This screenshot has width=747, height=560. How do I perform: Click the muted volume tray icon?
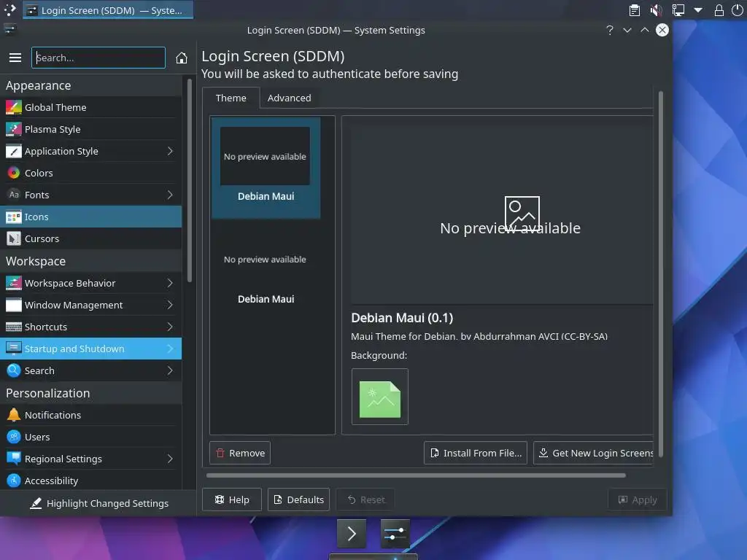[656, 10]
